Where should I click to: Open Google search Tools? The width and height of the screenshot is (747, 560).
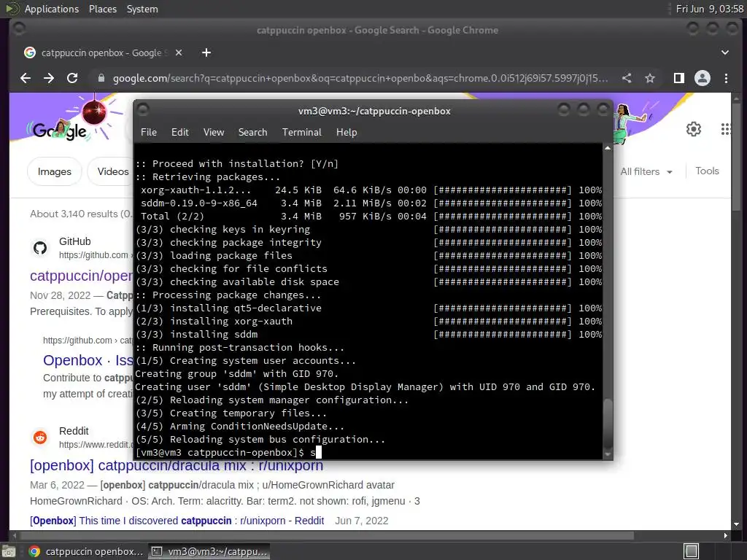click(x=707, y=171)
